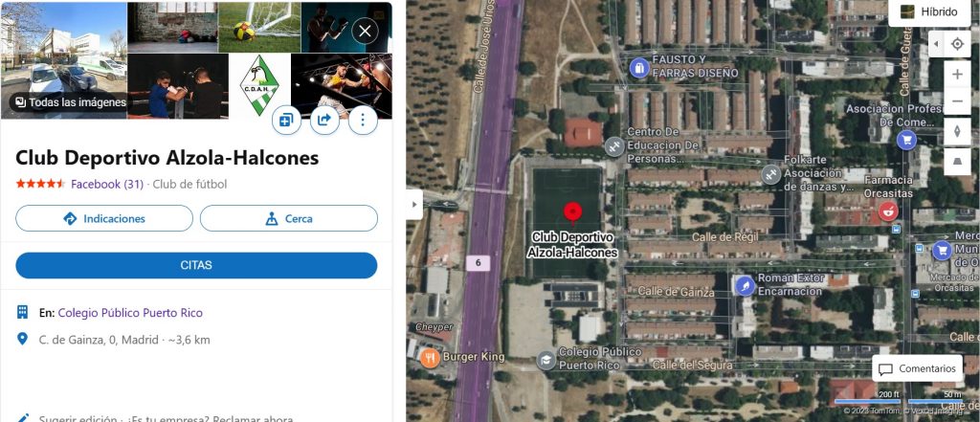Click the Comentarios feedback button

[x=917, y=368]
